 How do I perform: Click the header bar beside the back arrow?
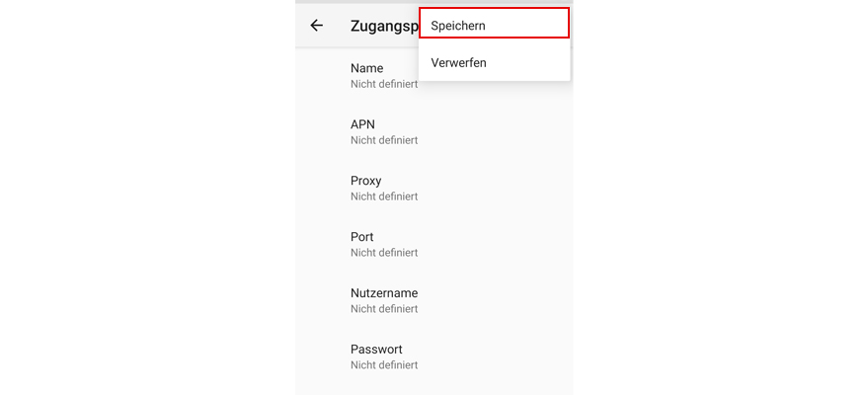pos(339,27)
